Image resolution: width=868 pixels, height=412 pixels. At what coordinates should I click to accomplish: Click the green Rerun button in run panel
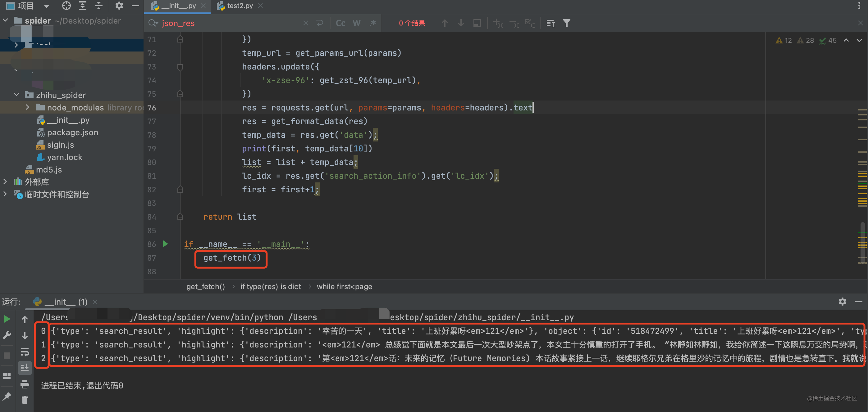point(7,319)
